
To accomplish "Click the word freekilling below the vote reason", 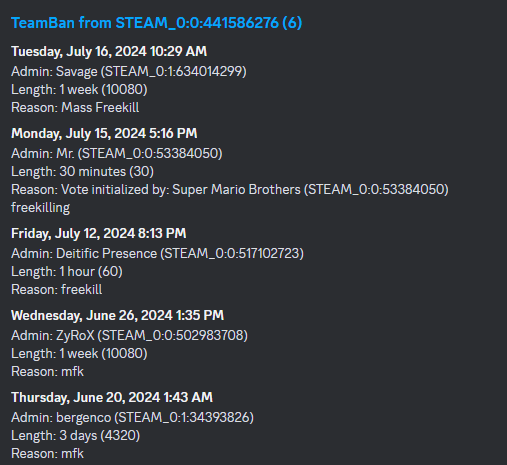I will coord(40,208).
